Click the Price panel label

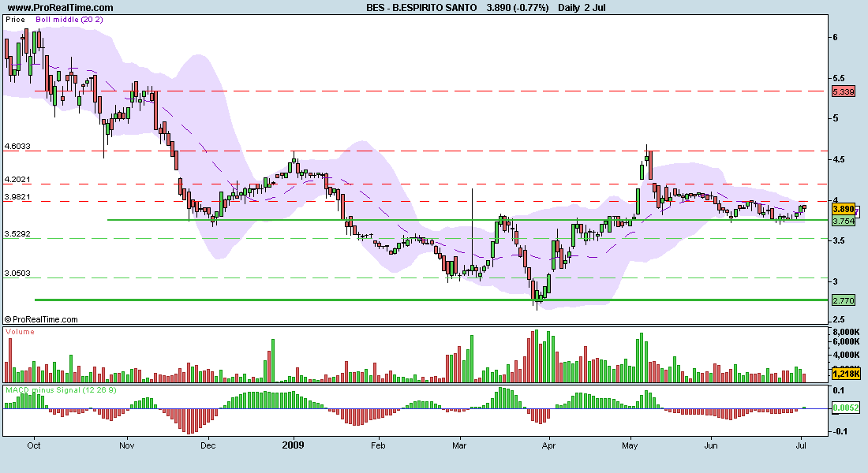16,20
